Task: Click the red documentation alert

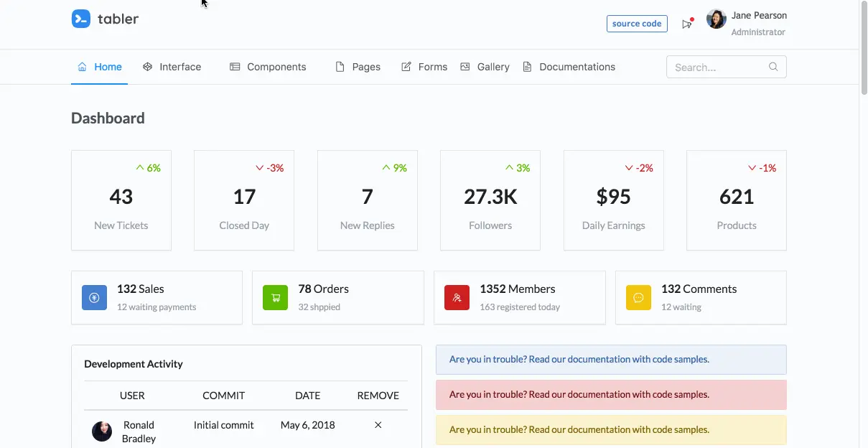Action: pos(611,395)
